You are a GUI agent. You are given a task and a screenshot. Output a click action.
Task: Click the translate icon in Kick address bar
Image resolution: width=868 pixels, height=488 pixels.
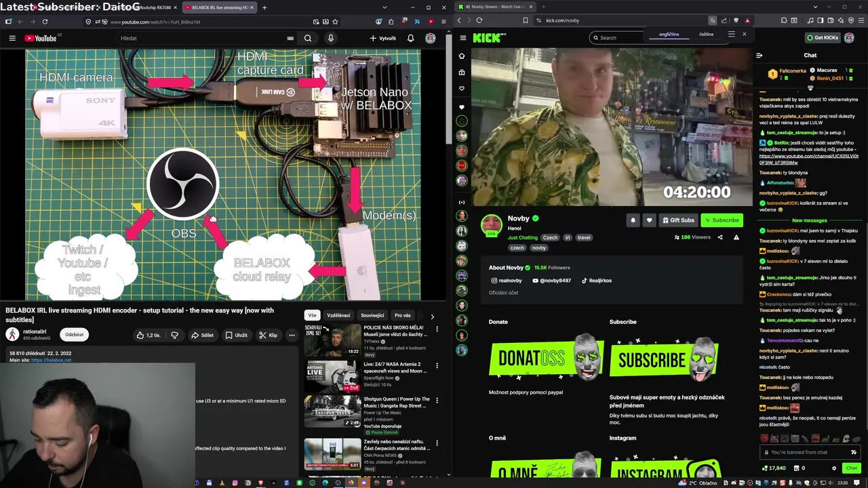click(x=712, y=20)
